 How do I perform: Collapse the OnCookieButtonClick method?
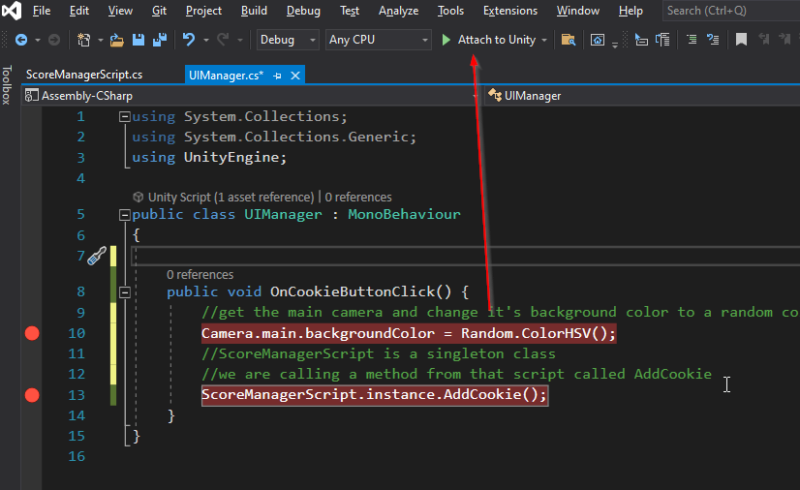[124, 292]
